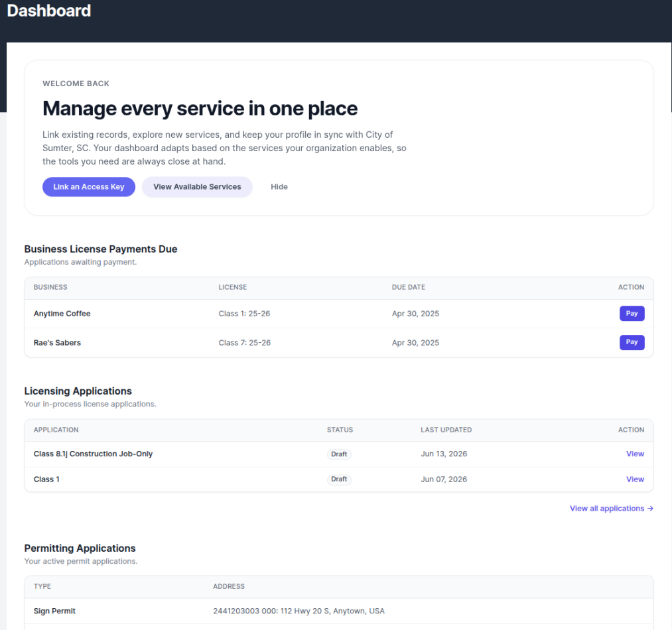This screenshot has height=630, width=672.
Task: Click the Sign Permit row type
Action: (x=54, y=611)
